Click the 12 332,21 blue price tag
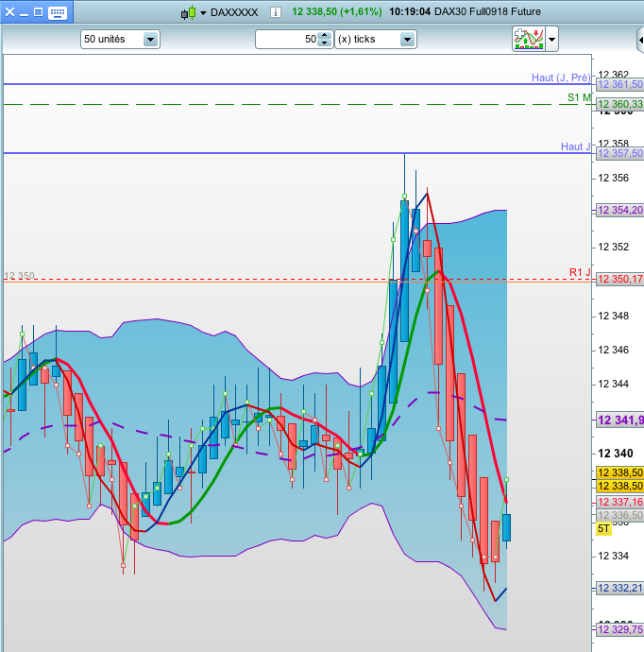This screenshot has width=644, height=652. point(619,588)
